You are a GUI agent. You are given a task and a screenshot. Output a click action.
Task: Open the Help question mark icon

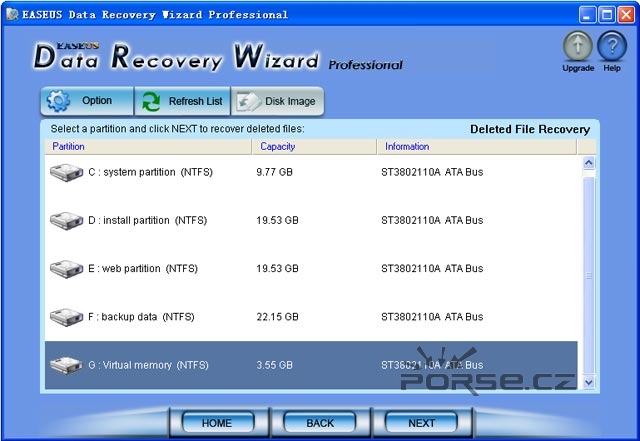[612, 46]
